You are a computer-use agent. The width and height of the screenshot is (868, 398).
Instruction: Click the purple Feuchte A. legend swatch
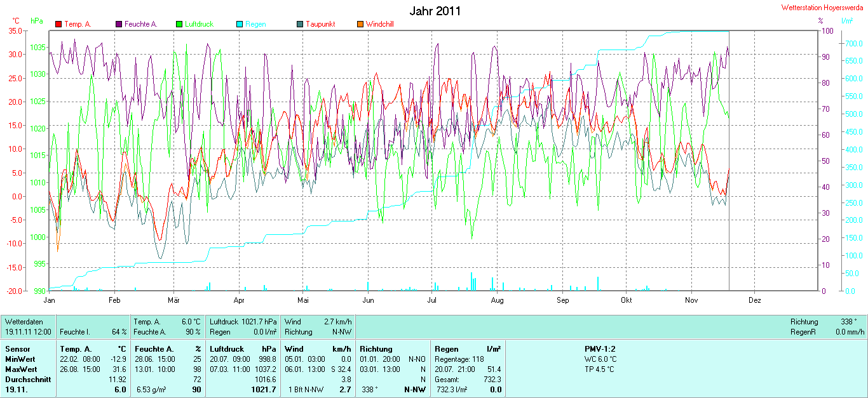click(119, 24)
